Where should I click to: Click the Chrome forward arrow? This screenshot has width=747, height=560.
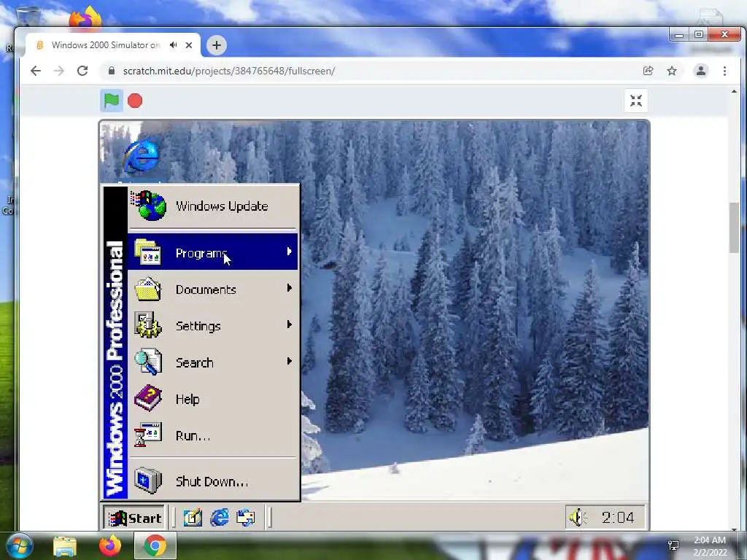[x=59, y=71]
